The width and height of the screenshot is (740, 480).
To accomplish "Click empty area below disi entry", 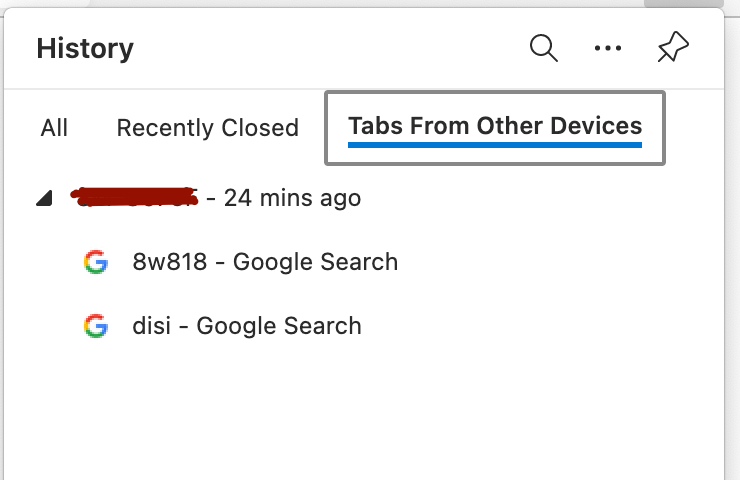I will coord(363,411).
